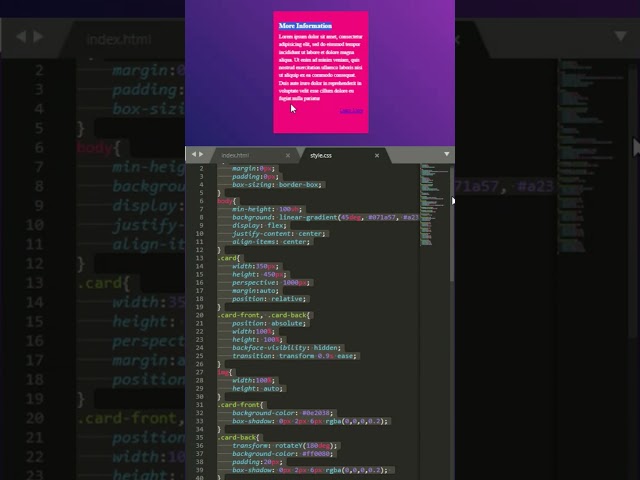
Task: Click the 'transition: transform 0.9s ease;' line
Action: 294,356
